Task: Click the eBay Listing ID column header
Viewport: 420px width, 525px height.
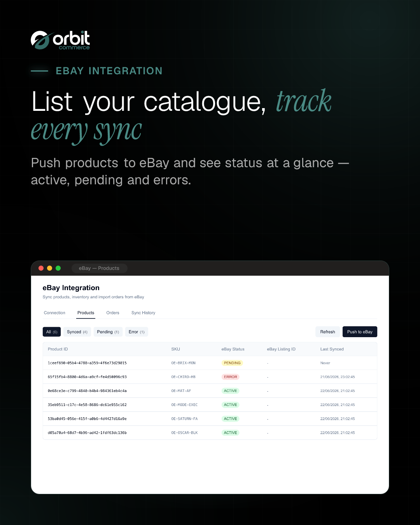Action: click(x=281, y=349)
